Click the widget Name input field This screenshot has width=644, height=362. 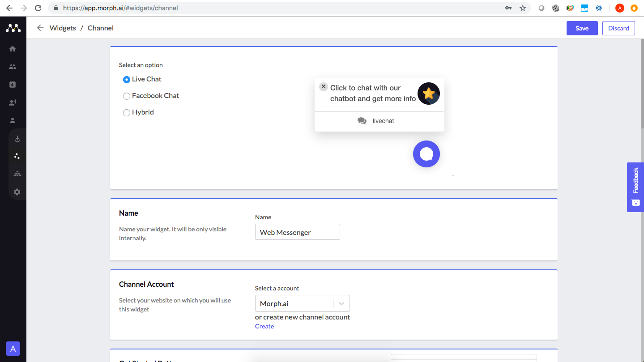click(x=298, y=232)
